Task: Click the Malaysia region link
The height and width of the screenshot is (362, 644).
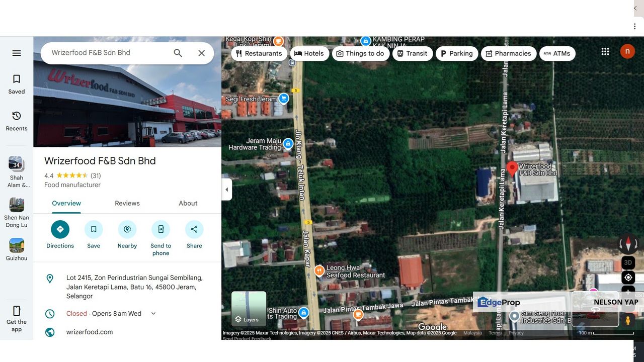Action: click(472, 333)
